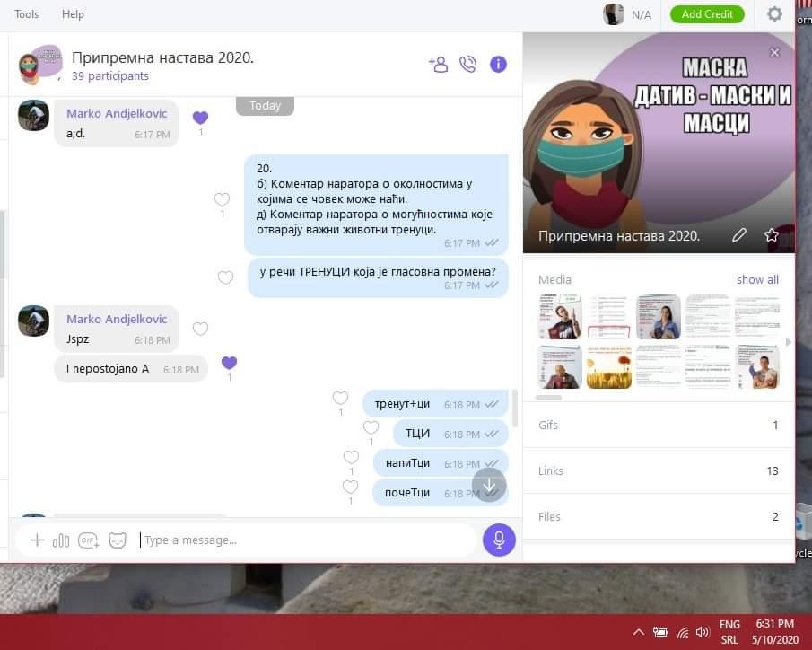Click the poll chart icon in message bar

click(x=61, y=540)
